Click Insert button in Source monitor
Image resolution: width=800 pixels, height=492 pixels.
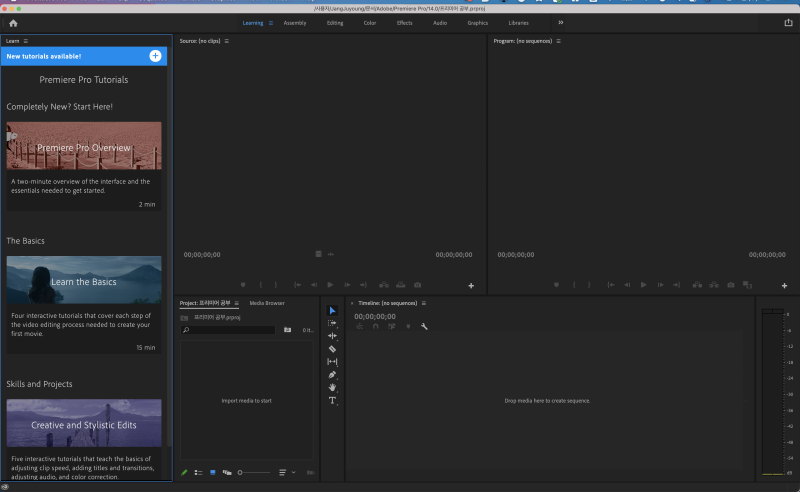point(384,285)
